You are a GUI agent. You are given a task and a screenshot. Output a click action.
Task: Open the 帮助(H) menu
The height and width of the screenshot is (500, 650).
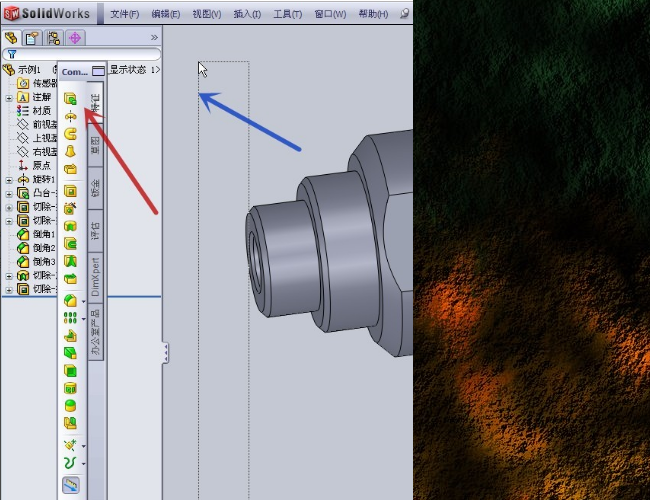(x=373, y=14)
